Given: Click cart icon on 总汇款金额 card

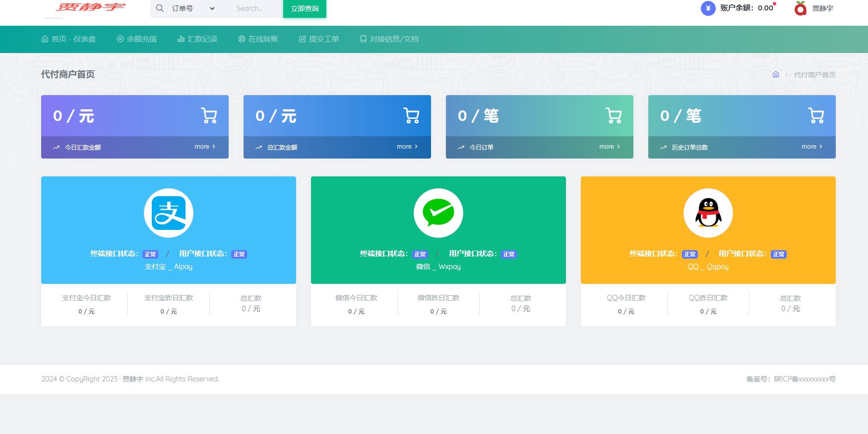Looking at the screenshot, I should [411, 115].
